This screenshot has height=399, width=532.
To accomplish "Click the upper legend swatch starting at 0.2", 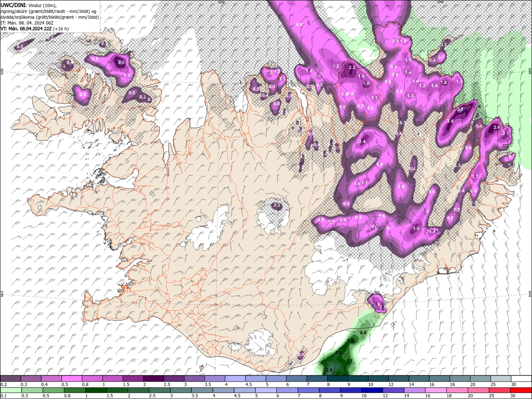I will coord(10,378).
